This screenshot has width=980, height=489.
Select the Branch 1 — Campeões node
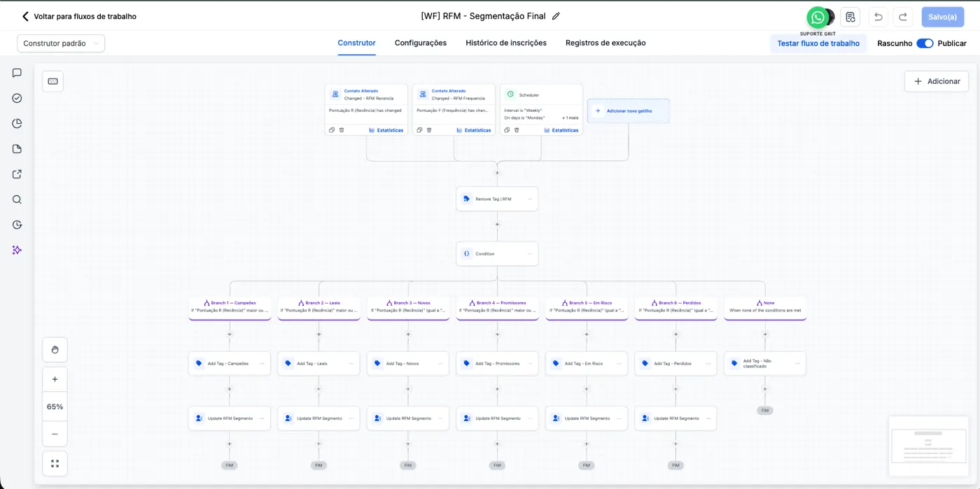click(x=230, y=307)
